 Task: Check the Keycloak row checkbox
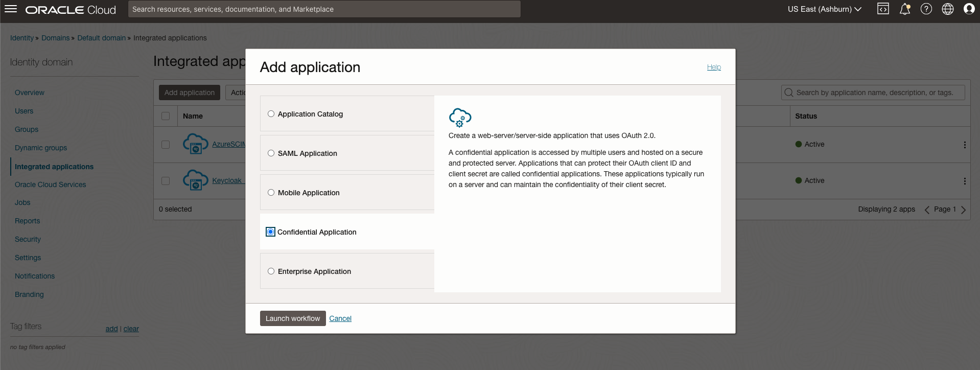click(166, 181)
